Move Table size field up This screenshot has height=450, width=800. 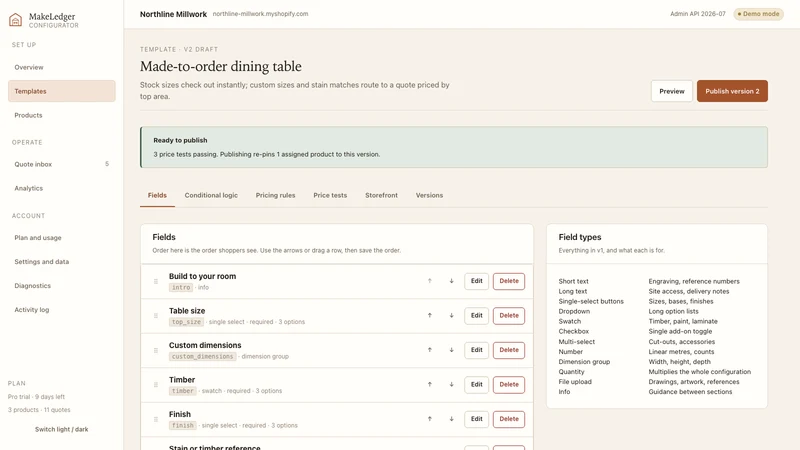point(430,315)
